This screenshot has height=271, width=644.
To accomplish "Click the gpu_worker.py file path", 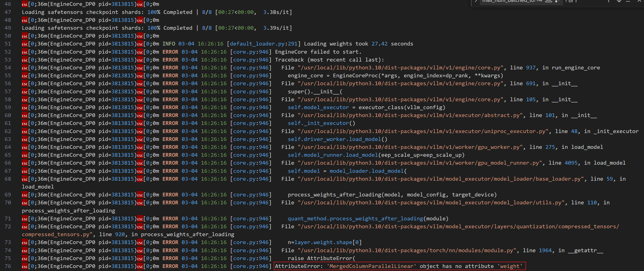I will coord(410,147).
